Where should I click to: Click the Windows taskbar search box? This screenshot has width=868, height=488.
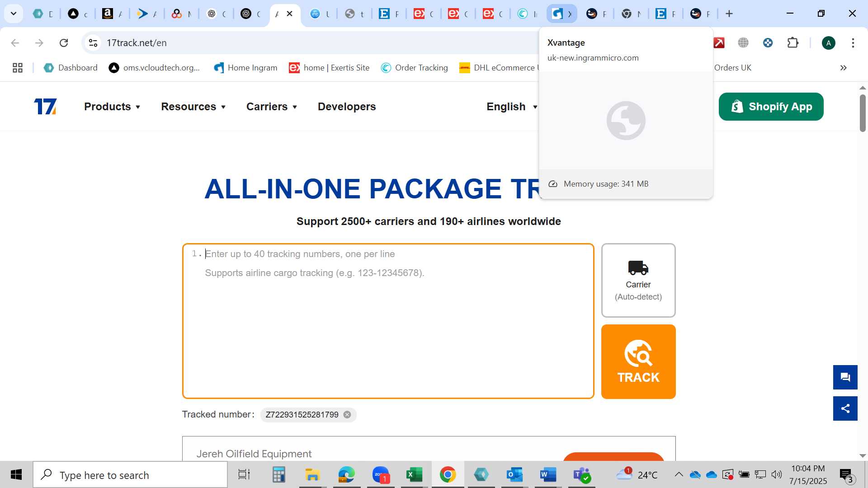(x=130, y=475)
